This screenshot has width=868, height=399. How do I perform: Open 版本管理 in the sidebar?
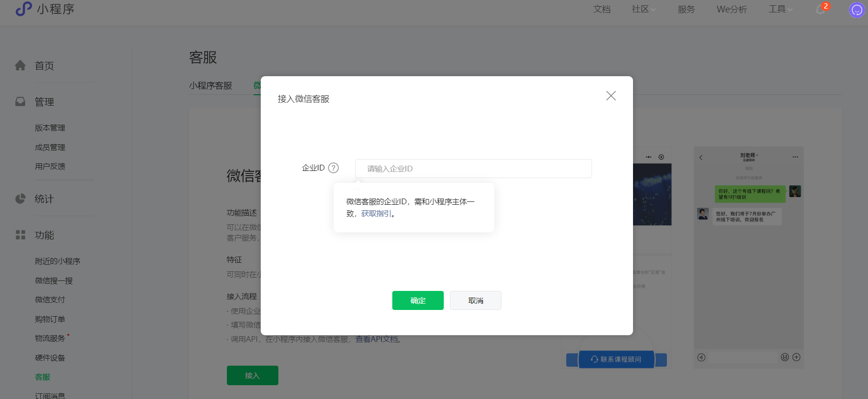[x=50, y=128]
